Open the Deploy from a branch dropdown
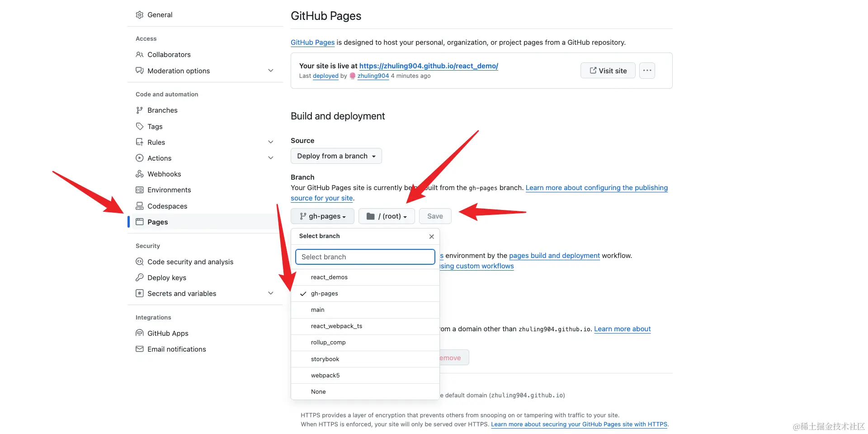 [336, 156]
